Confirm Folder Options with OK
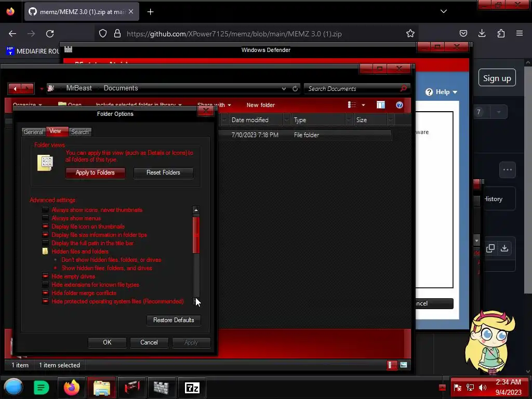 click(x=107, y=342)
